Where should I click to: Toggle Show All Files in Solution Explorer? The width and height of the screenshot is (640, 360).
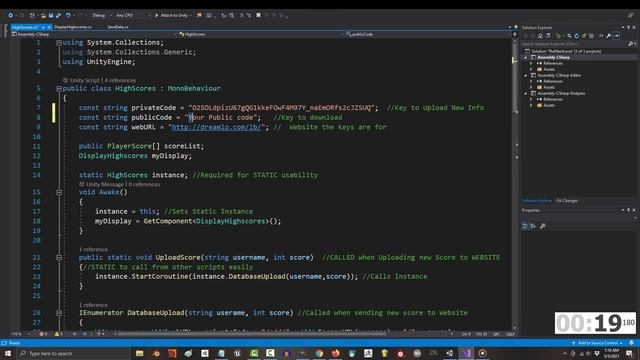[x=591, y=36]
